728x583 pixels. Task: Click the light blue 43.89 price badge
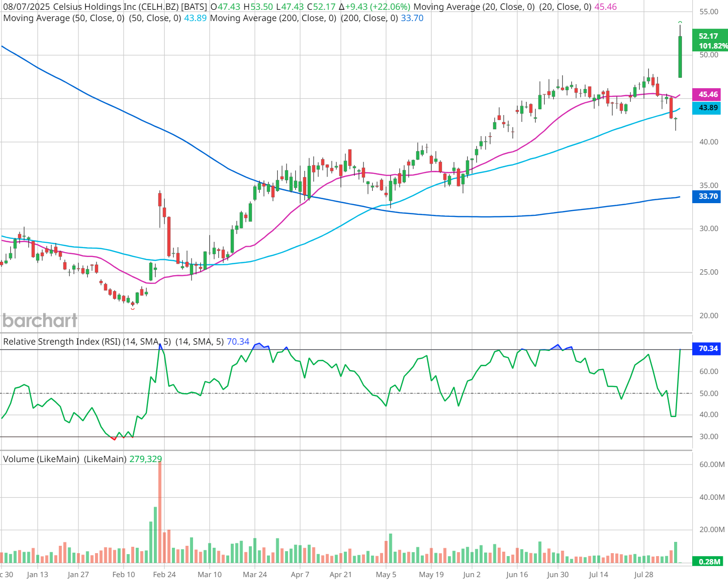(x=706, y=108)
